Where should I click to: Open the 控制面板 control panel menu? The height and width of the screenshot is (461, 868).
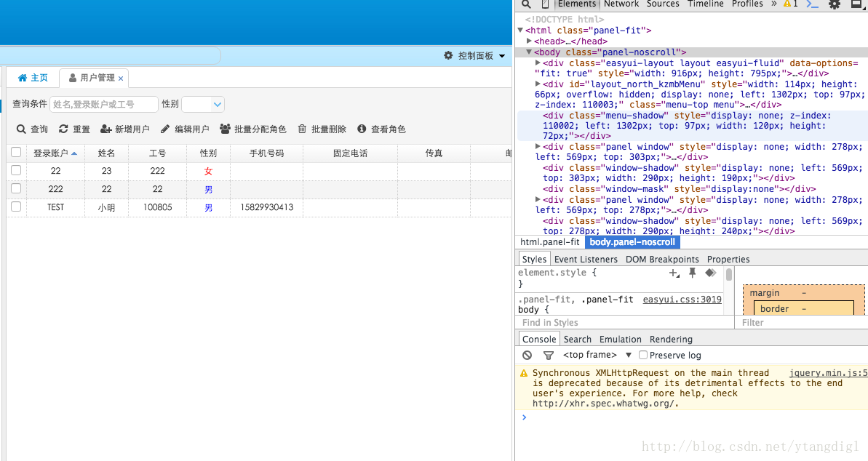(476, 56)
